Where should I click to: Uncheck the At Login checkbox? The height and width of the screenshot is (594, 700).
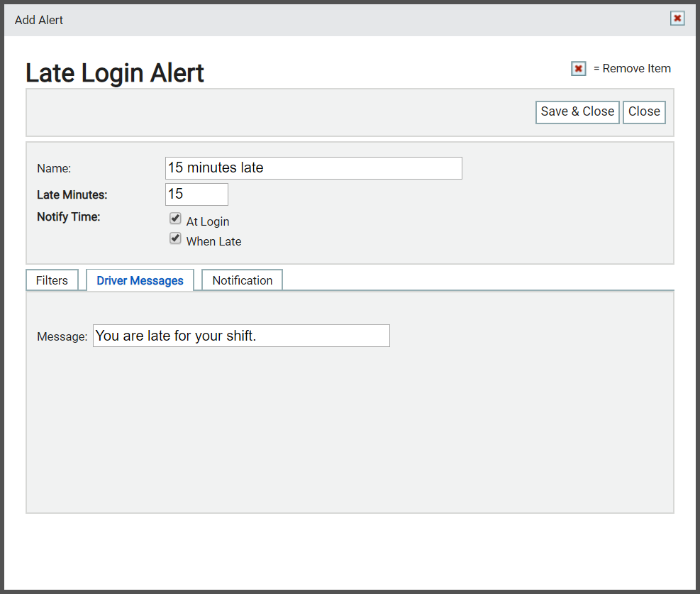click(x=175, y=219)
